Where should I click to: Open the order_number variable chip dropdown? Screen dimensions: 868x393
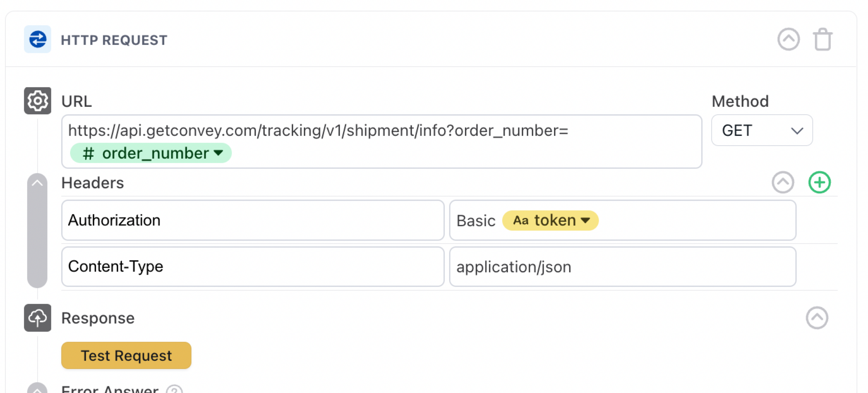point(219,153)
